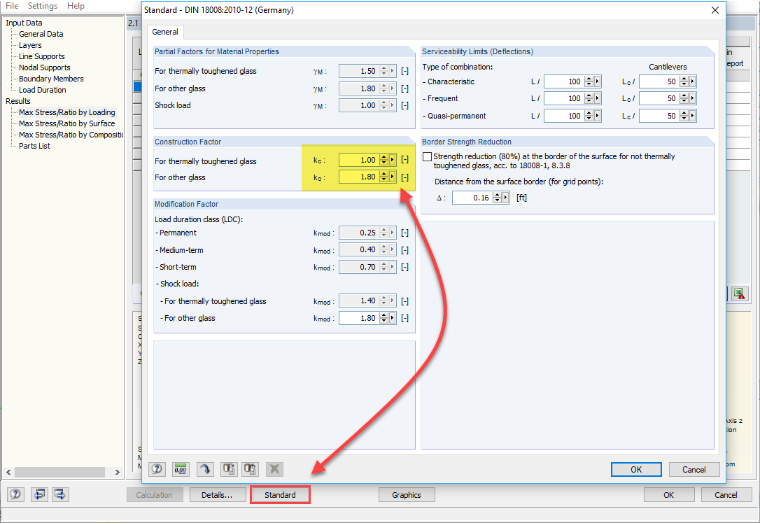This screenshot has height=524, width=760.
Task: Select Layers in navigator tree
Action: tap(30, 45)
